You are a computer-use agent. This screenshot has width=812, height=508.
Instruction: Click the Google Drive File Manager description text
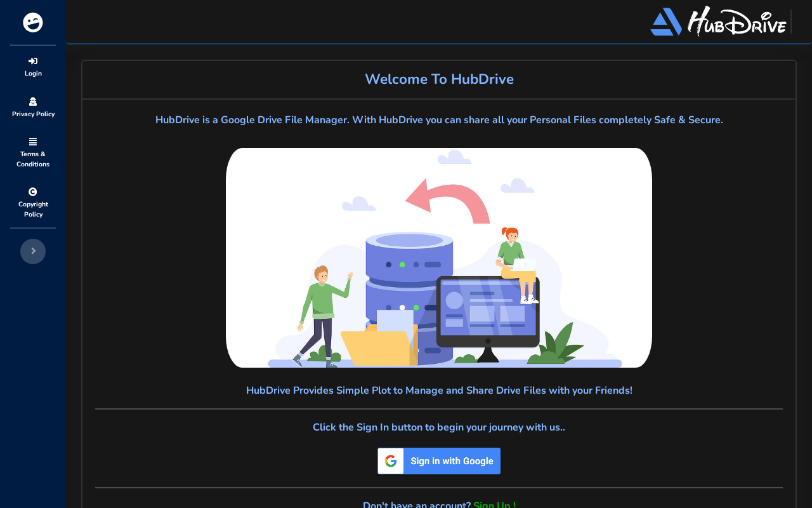(x=439, y=119)
